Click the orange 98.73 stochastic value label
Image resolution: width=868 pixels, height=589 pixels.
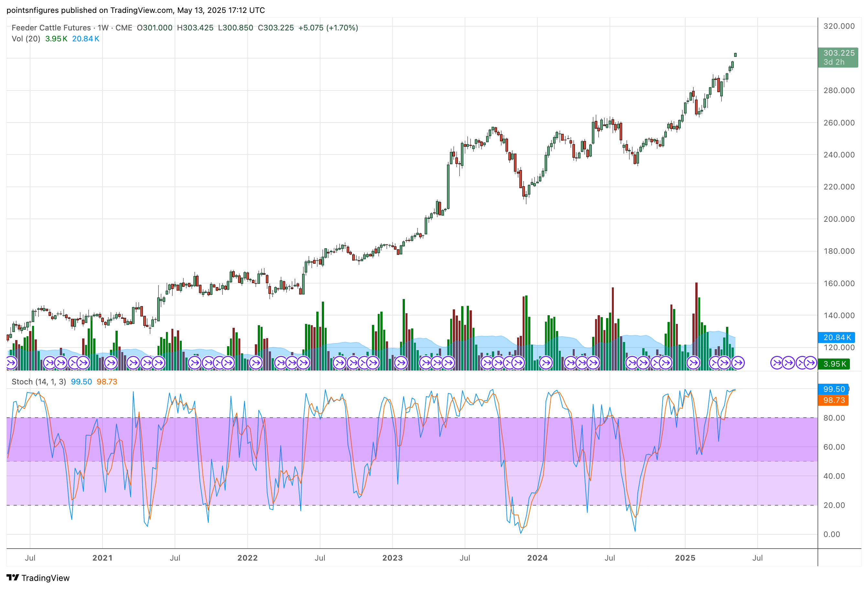(x=834, y=400)
